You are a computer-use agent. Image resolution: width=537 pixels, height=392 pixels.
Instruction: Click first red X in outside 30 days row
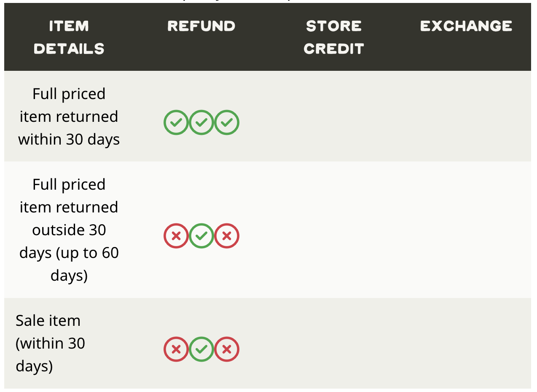click(x=176, y=236)
